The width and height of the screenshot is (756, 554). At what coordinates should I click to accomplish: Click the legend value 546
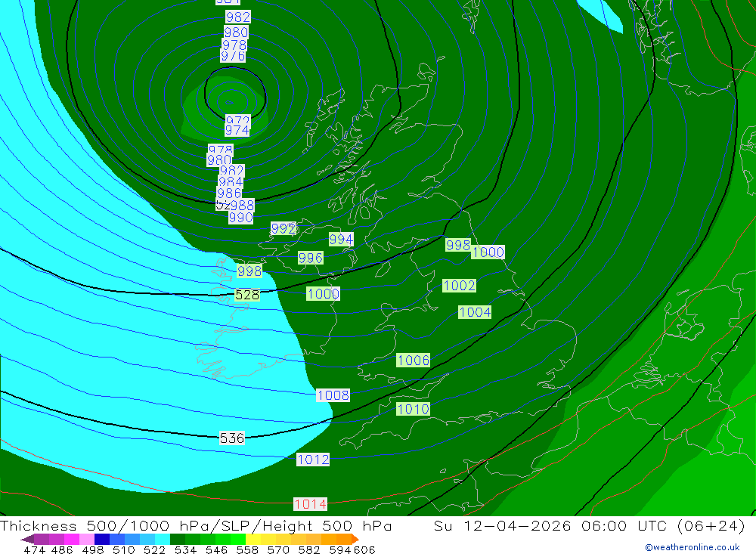pos(216,550)
